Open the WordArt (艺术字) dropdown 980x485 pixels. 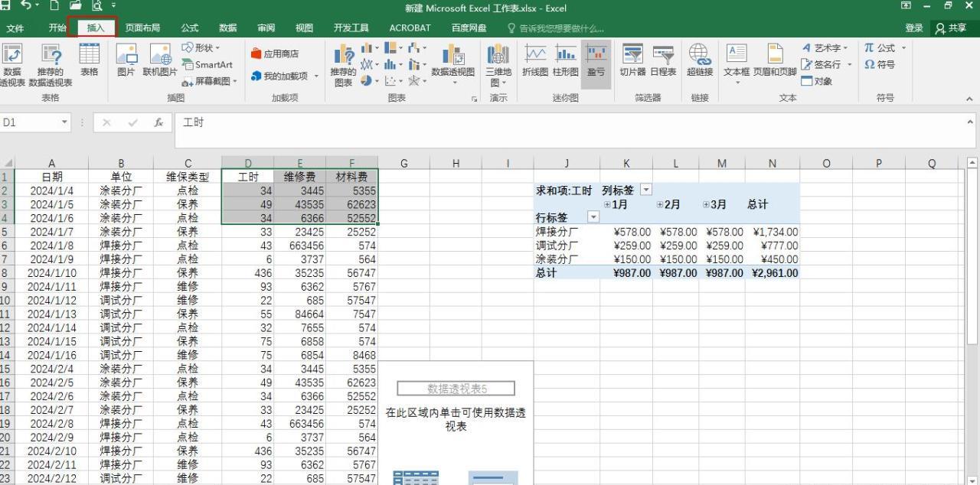coord(825,47)
